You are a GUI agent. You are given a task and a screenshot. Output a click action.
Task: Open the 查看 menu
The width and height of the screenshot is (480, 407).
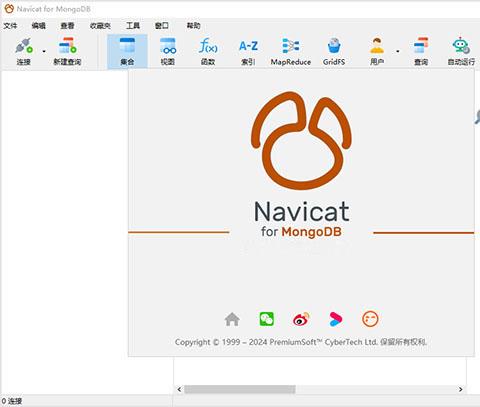click(x=67, y=26)
